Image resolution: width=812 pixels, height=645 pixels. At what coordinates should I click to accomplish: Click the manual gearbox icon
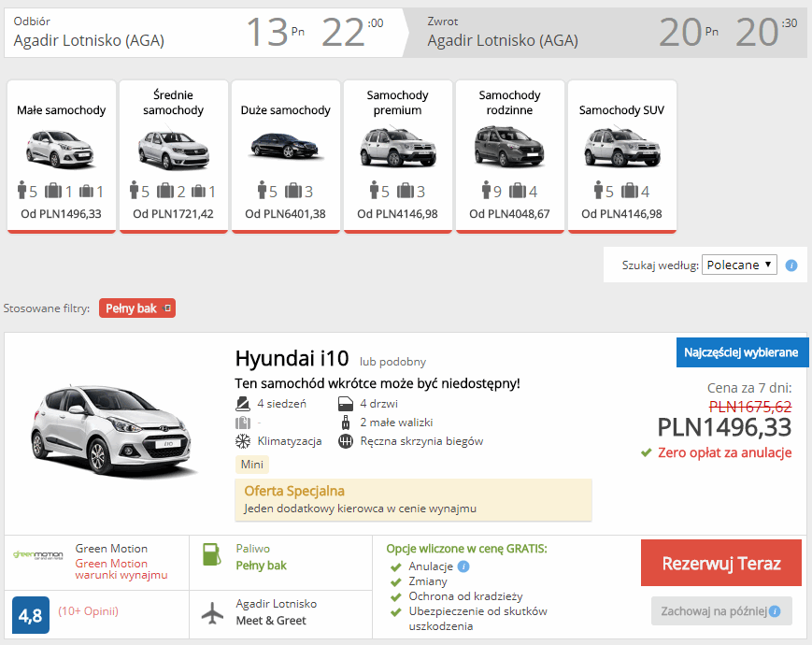point(346,441)
